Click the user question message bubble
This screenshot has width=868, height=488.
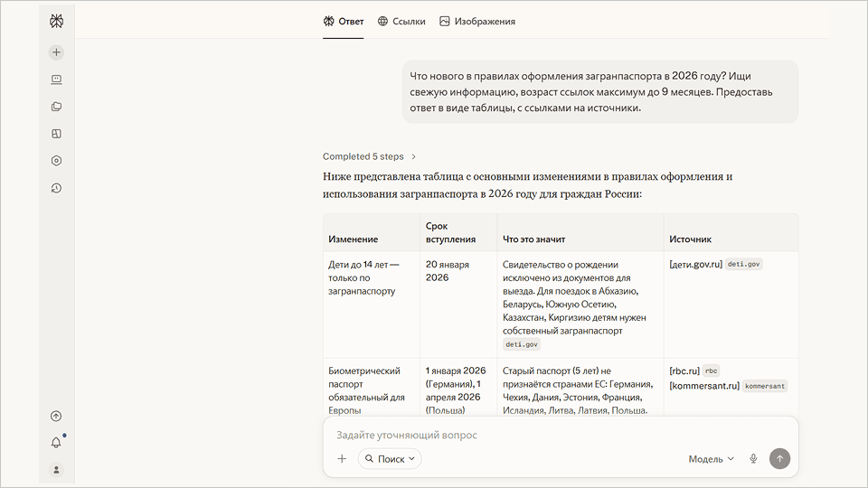coord(600,92)
